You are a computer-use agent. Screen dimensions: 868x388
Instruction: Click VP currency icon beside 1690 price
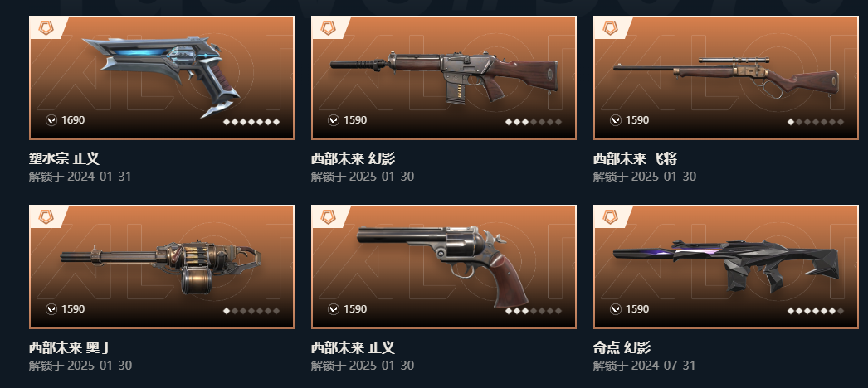pos(51,120)
